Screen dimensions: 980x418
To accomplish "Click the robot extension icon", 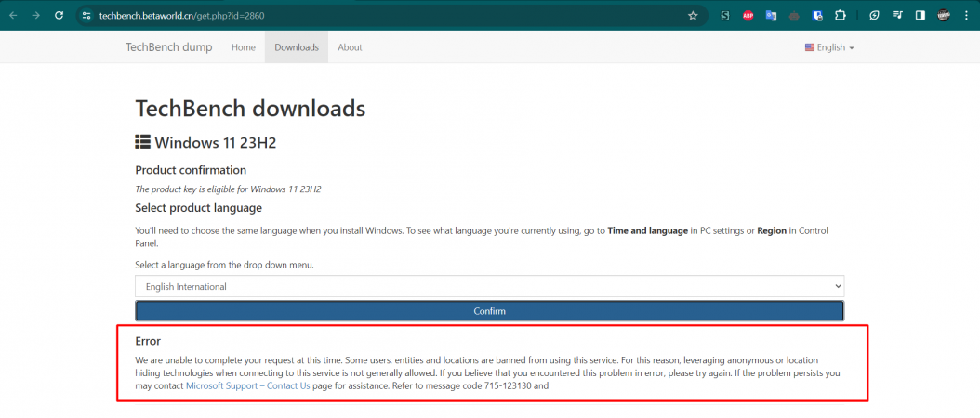I will (794, 16).
